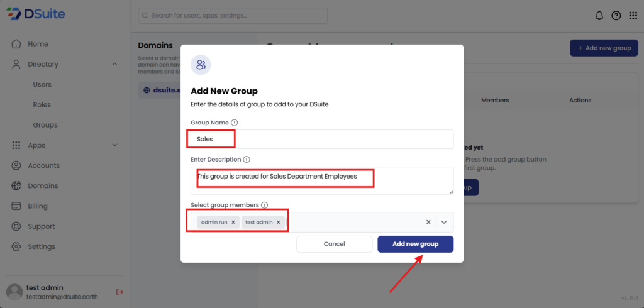
Task: Collapse the Directory sidebar section
Action: (114, 64)
